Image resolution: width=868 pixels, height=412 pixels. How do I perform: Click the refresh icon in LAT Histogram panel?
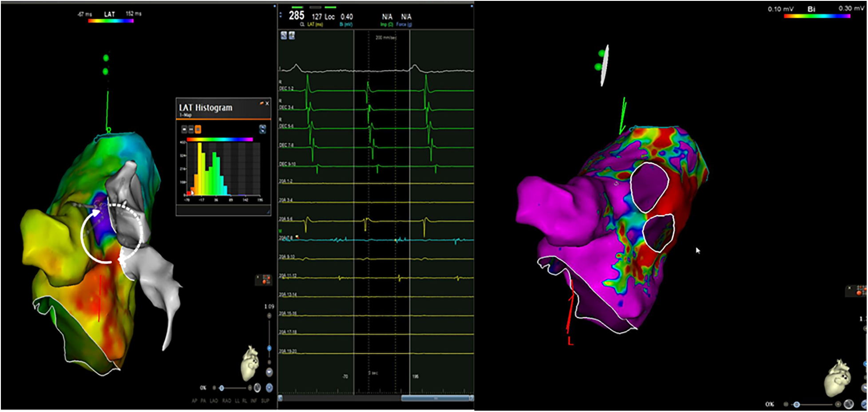pyautogui.click(x=262, y=129)
